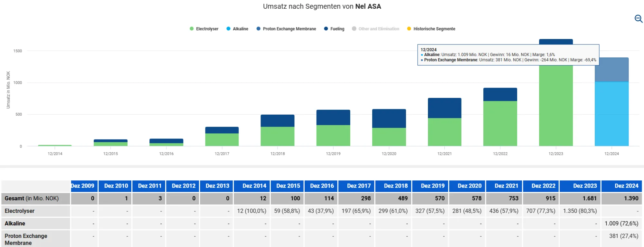Viewport: 644px width, 247px height.
Task: Click the Dez 2012 column header
Action: click(x=183, y=186)
